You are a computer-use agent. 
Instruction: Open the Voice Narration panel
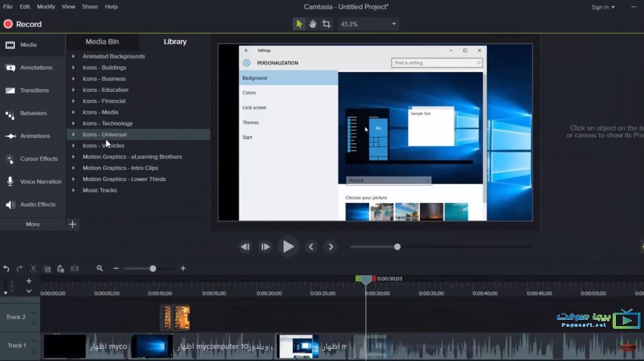pyautogui.click(x=33, y=182)
